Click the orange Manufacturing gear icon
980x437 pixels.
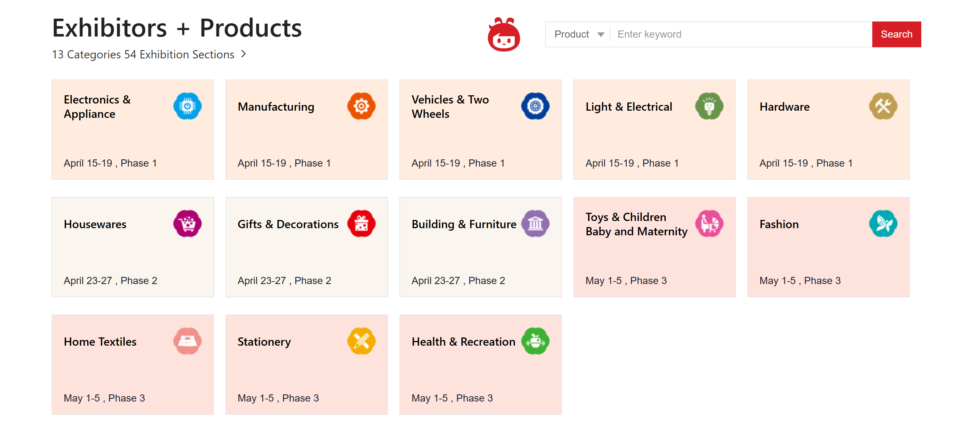(361, 106)
